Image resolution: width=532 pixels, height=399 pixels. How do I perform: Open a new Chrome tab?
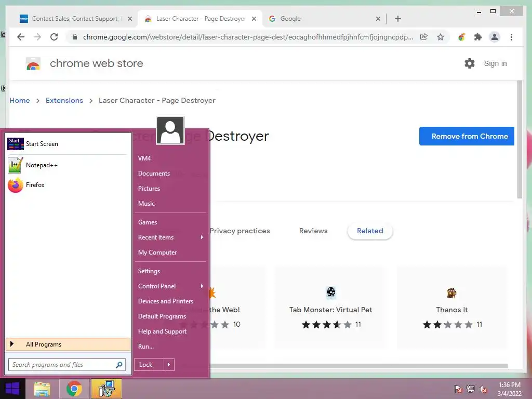coord(398,19)
